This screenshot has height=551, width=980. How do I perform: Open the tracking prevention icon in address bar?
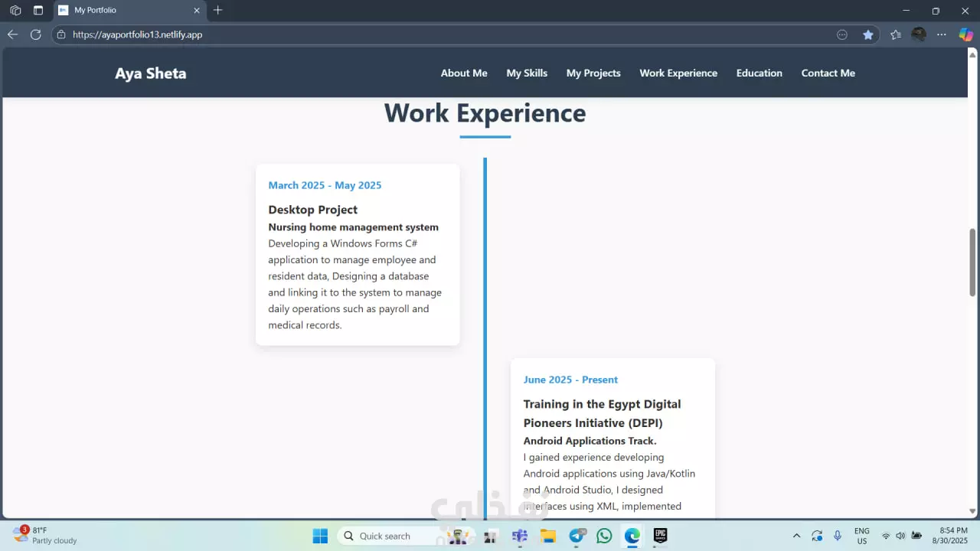pos(842,34)
